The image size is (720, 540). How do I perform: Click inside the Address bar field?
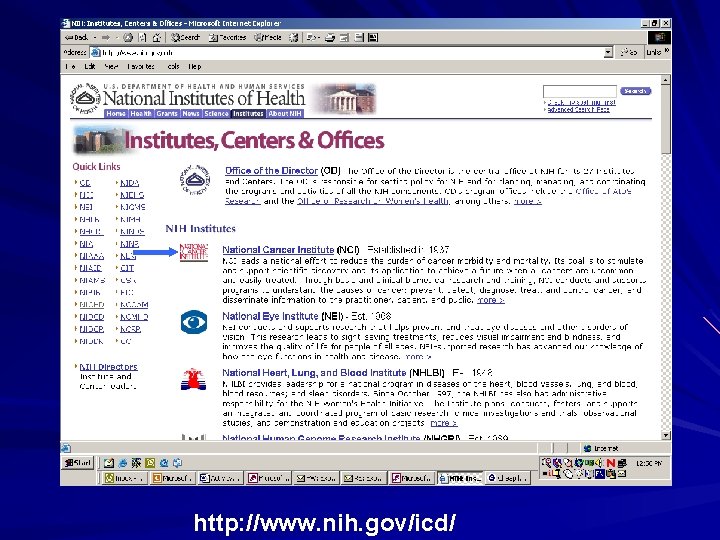pos(348,53)
